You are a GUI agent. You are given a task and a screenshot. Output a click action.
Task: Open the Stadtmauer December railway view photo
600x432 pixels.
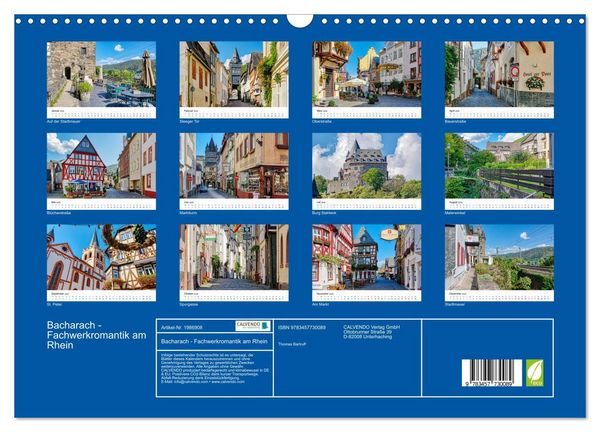(499, 257)
